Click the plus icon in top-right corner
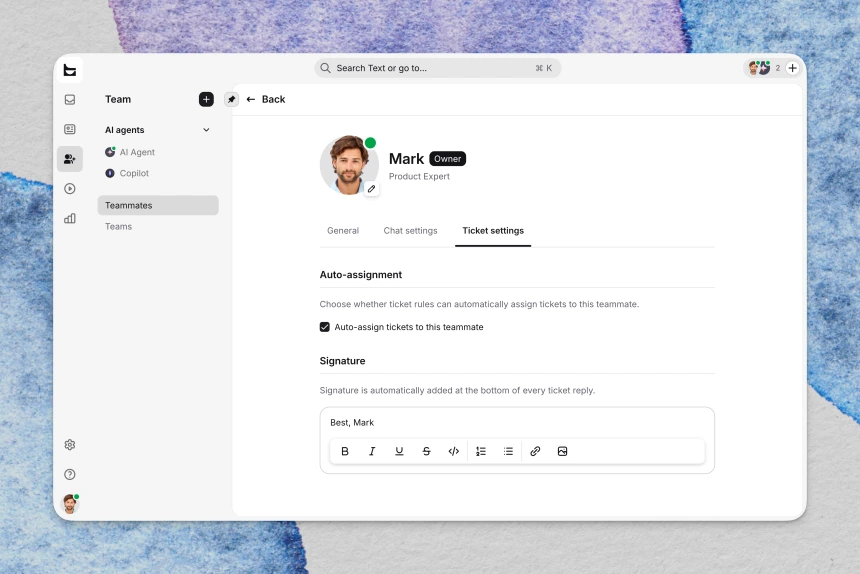This screenshot has width=860, height=574. click(x=793, y=68)
